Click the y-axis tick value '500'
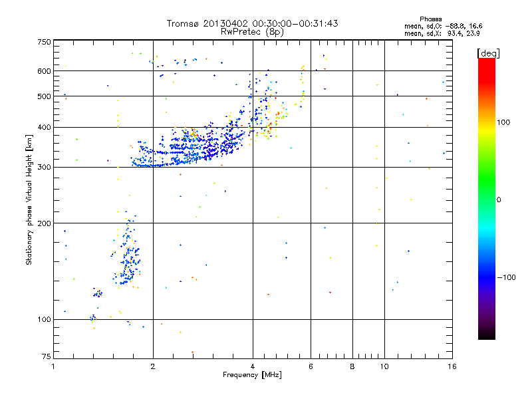 (x=44, y=96)
